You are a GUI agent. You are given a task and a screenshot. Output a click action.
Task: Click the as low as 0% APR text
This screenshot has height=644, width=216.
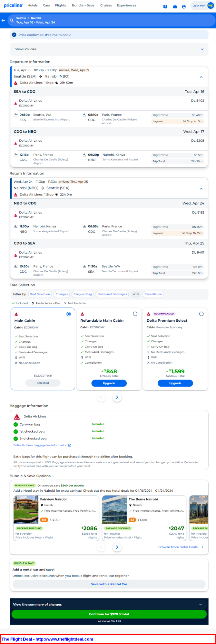pos(110,621)
